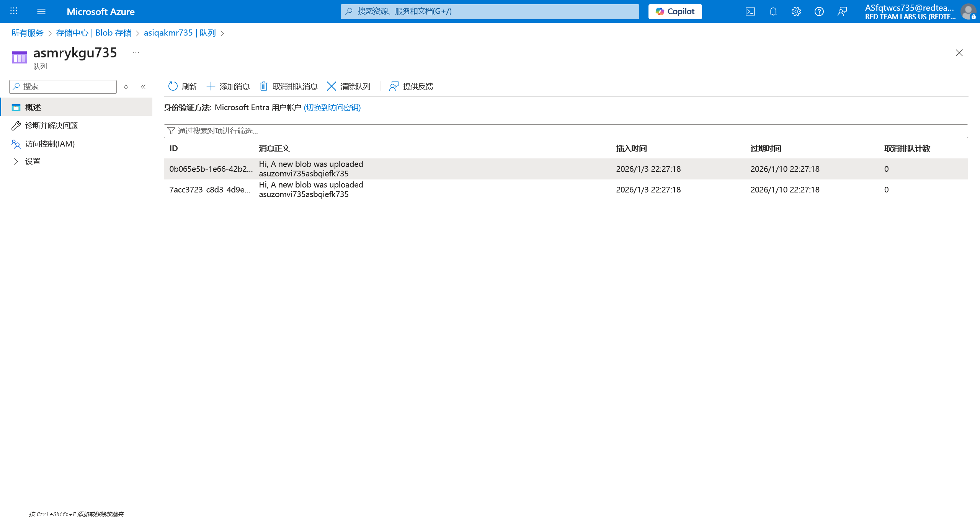This screenshot has height=520, width=980.
Task: Select 诊断并解决问题 menu item
Action: point(51,126)
